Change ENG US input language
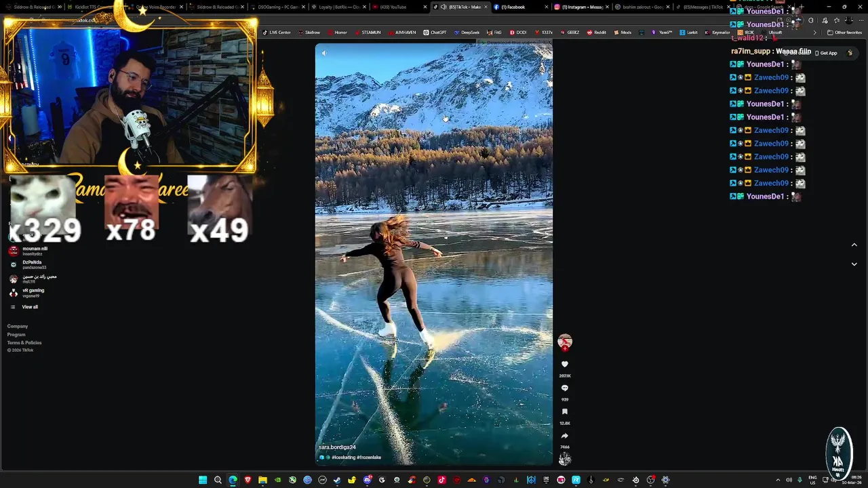 812,480
